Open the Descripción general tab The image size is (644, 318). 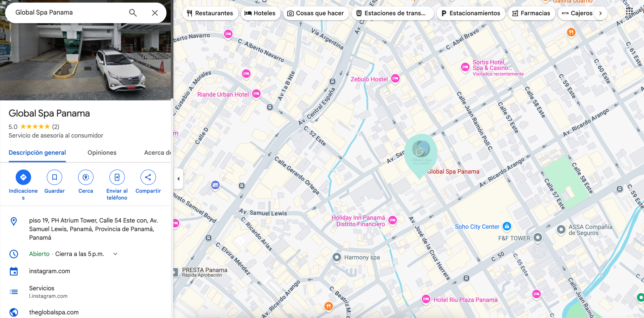[37, 153]
